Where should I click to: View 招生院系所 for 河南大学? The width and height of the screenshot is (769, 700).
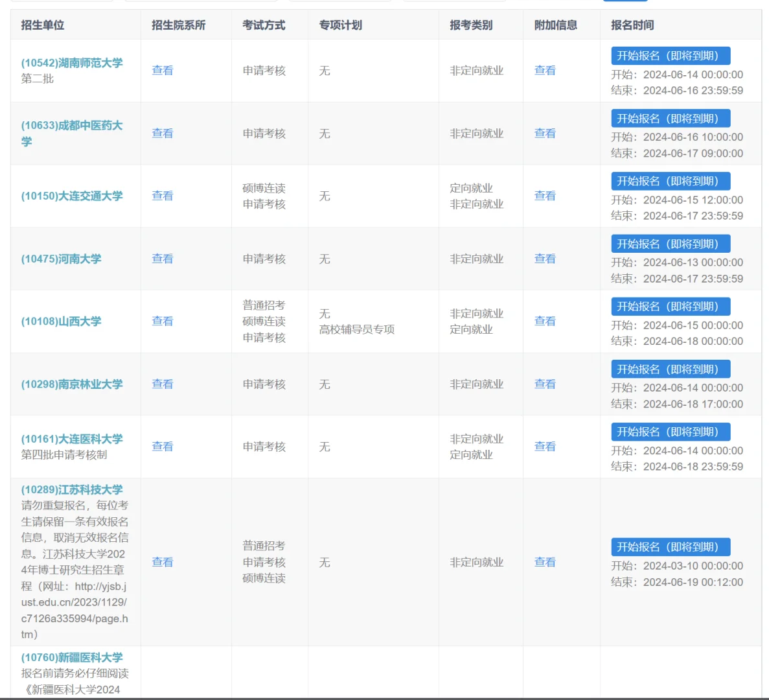(x=163, y=259)
